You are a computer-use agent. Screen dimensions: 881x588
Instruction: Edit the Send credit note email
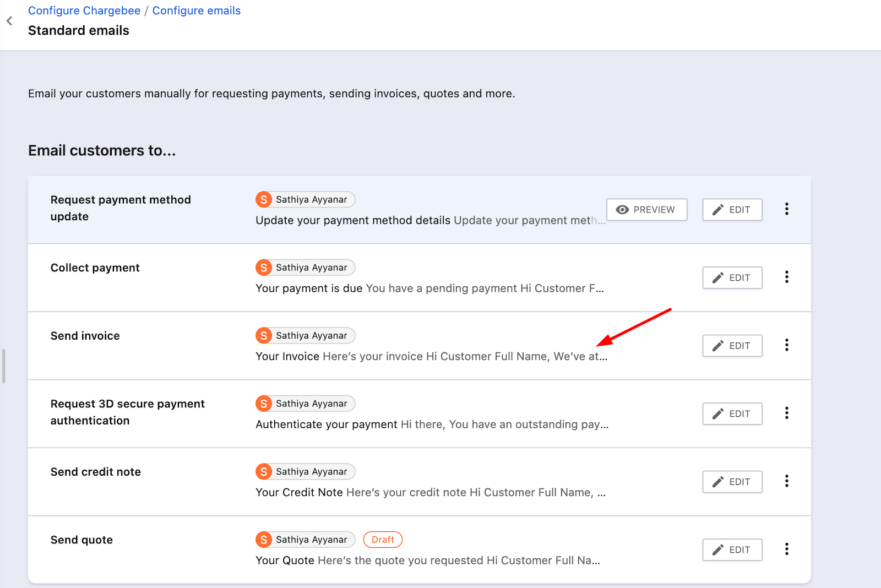click(x=732, y=482)
